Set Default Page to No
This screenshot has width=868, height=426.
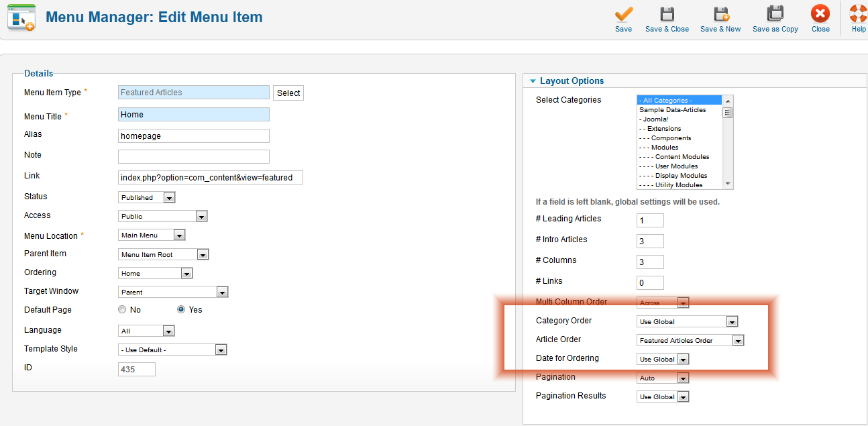[x=122, y=310]
